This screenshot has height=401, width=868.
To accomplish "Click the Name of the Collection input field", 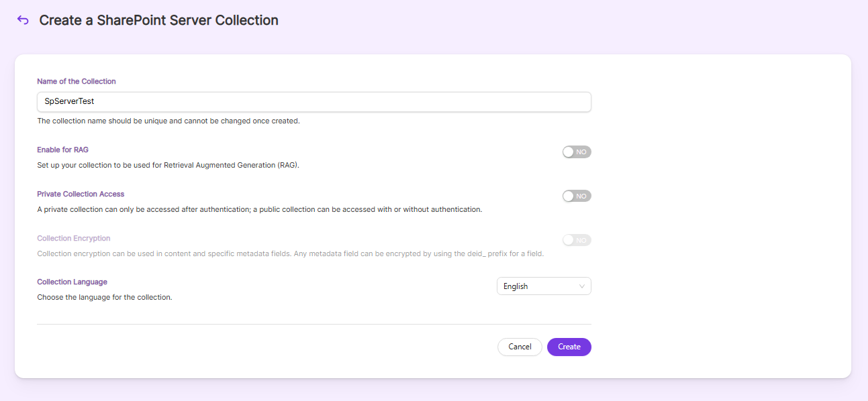I will 314,102.
